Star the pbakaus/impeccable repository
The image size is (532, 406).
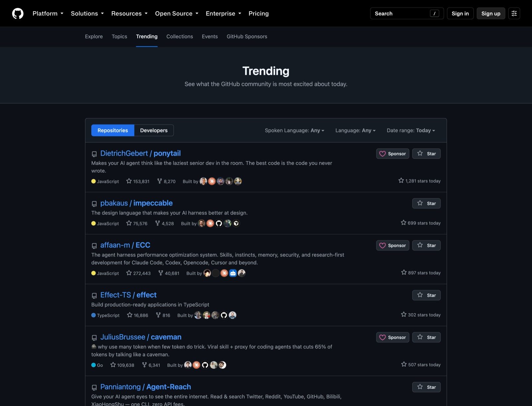[426, 203]
